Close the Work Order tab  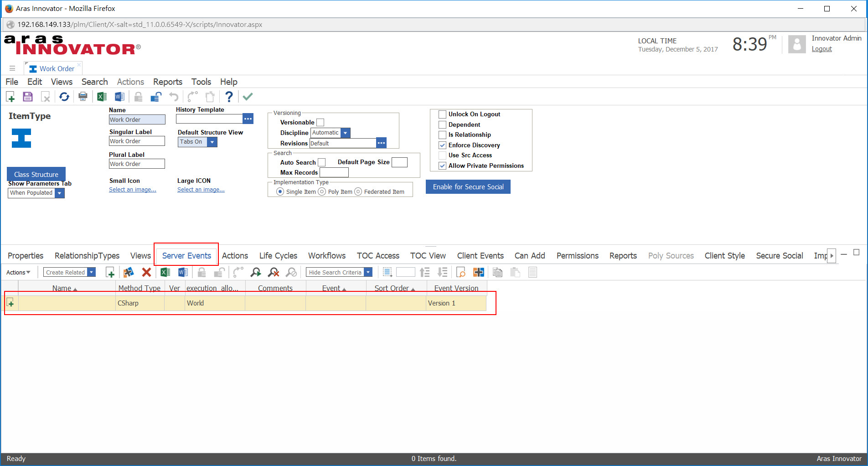tap(79, 65)
